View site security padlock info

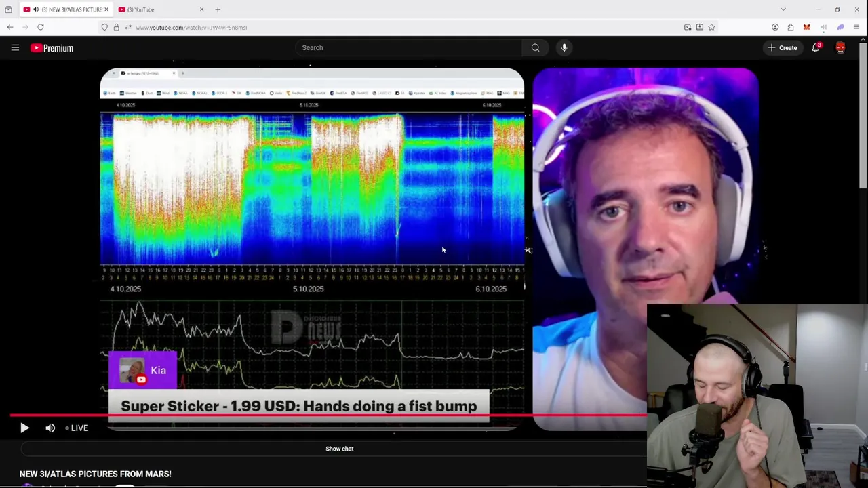117,27
